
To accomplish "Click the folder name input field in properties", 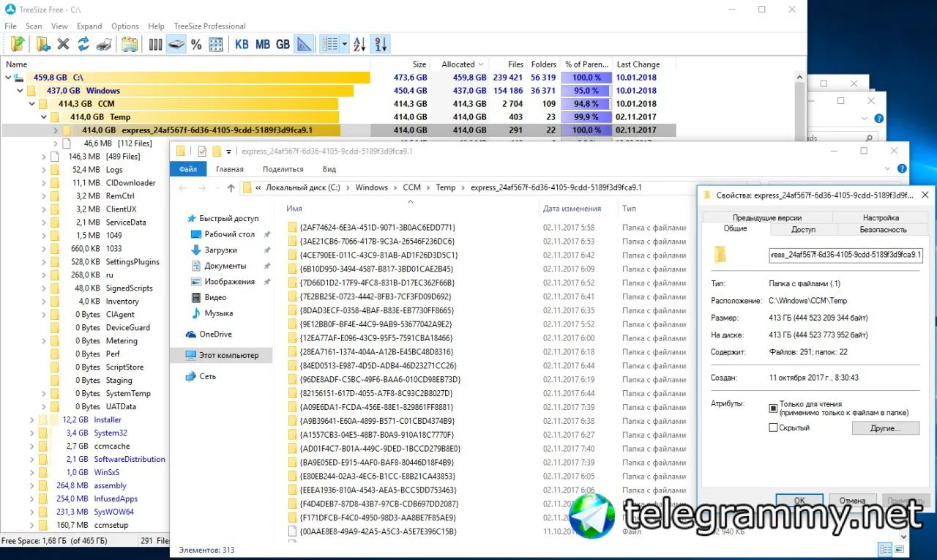I will coord(846,255).
